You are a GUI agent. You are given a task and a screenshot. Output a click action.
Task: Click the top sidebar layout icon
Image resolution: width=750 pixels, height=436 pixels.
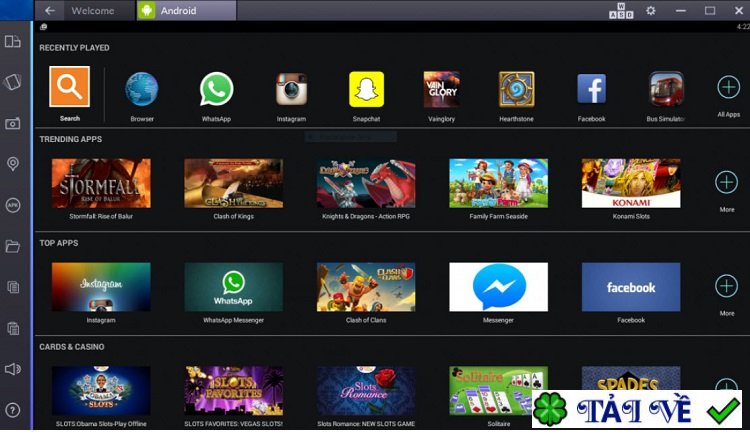pyautogui.click(x=12, y=42)
